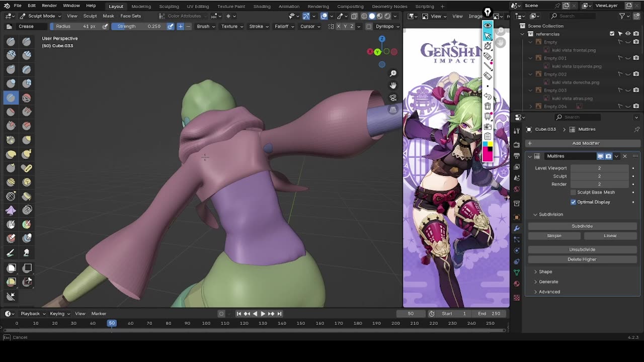Open the Material properties tab
Viewport: 644px width, 362px height.
[517, 284]
